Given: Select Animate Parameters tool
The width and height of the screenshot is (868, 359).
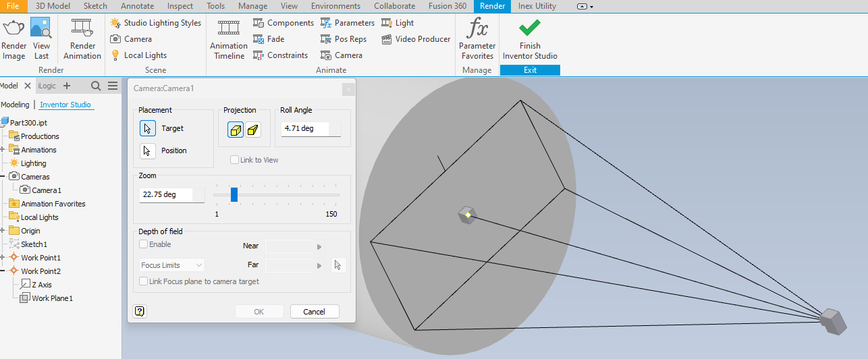Looking at the screenshot, I should tap(347, 23).
